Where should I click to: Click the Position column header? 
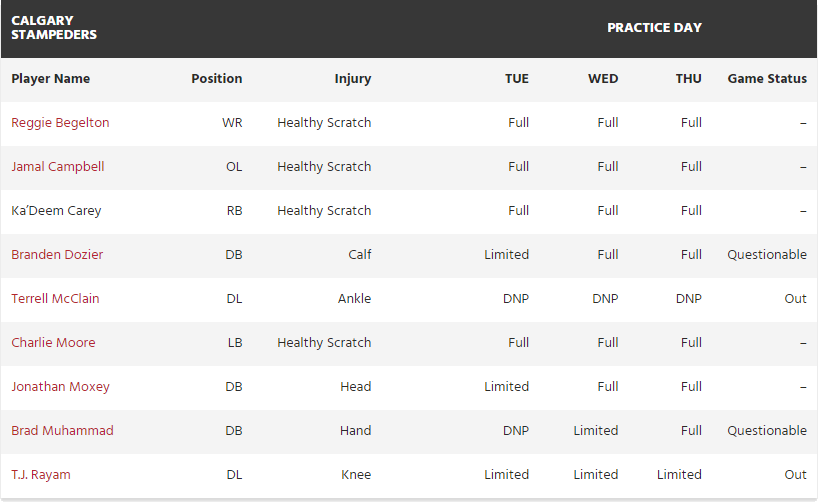pyautogui.click(x=217, y=79)
